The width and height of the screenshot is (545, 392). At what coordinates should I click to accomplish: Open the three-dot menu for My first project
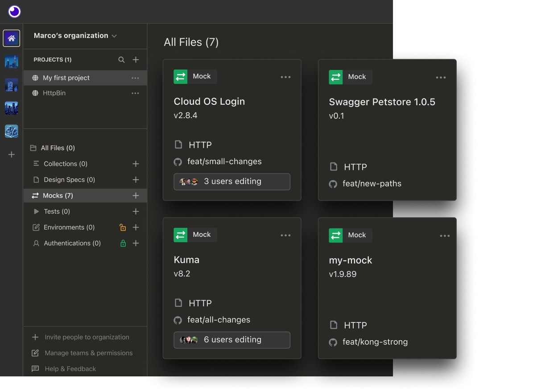pos(135,78)
